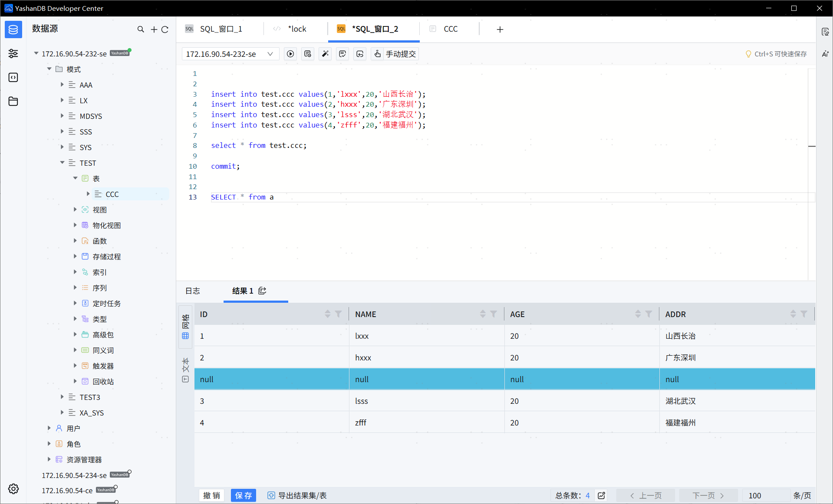Run the SQL with the execute button
This screenshot has width=833, height=504.
tap(290, 54)
